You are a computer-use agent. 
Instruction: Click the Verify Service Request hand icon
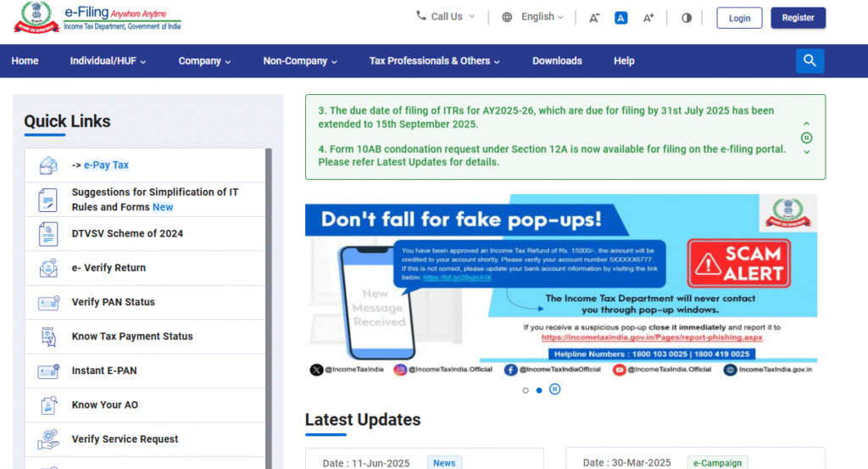coord(48,439)
